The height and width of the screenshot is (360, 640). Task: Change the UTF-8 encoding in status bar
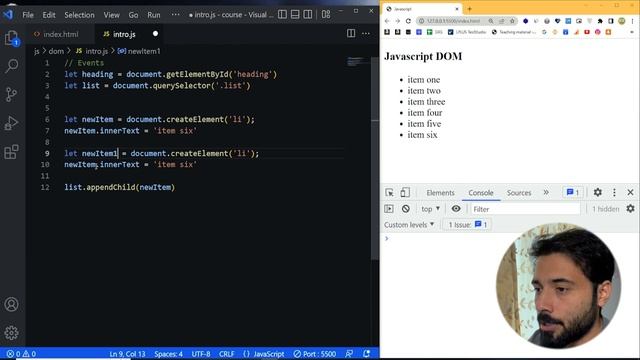[201, 354]
